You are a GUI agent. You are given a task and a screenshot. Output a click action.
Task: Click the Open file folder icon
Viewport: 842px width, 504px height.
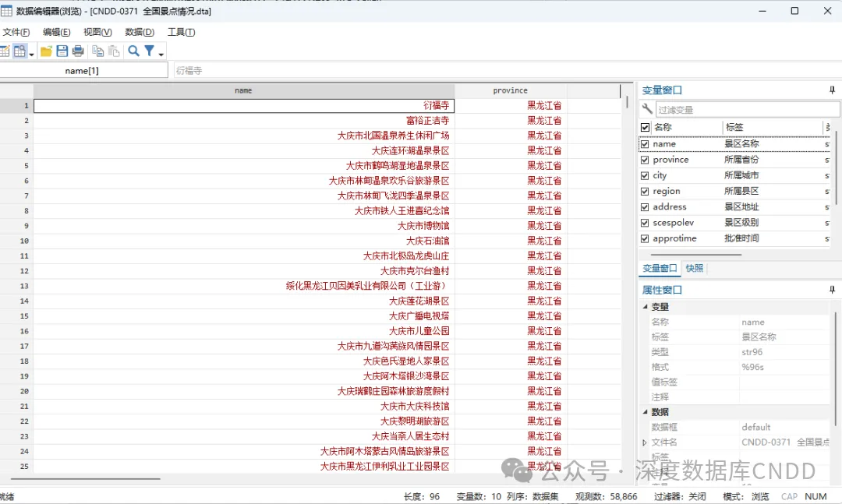(x=46, y=51)
